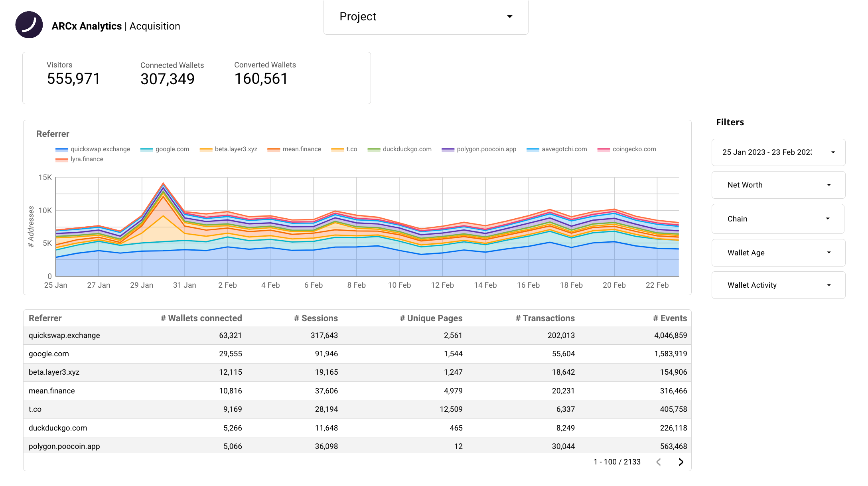Sort the table by # Sessions column
The image size is (868, 486).
pyautogui.click(x=316, y=318)
